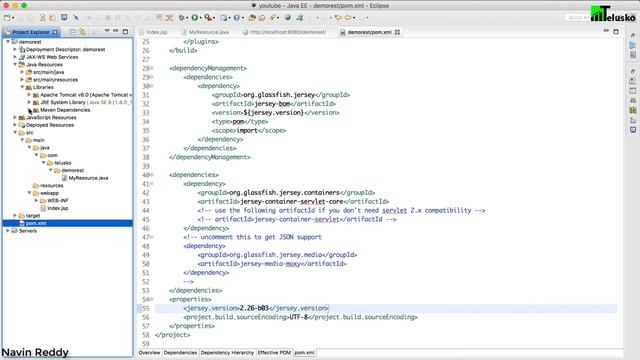
Task: Click the green books icon in right trim
Action: coord(633,110)
